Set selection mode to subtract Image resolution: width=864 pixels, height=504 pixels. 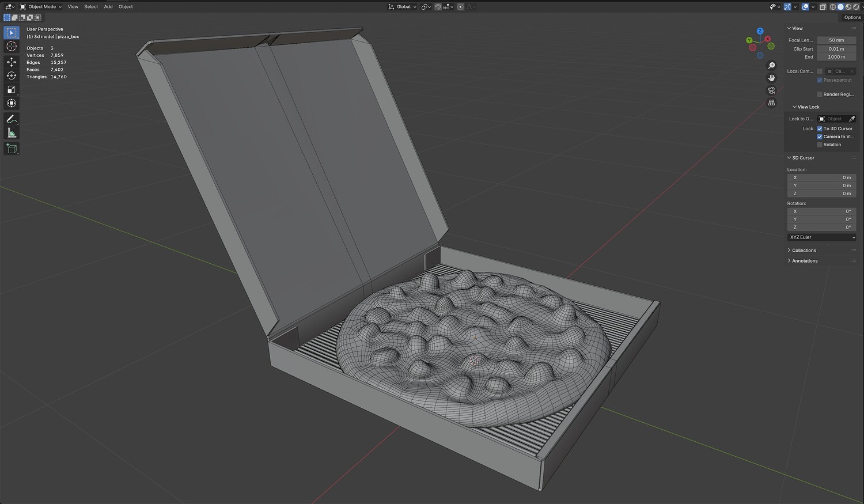(22, 18)
